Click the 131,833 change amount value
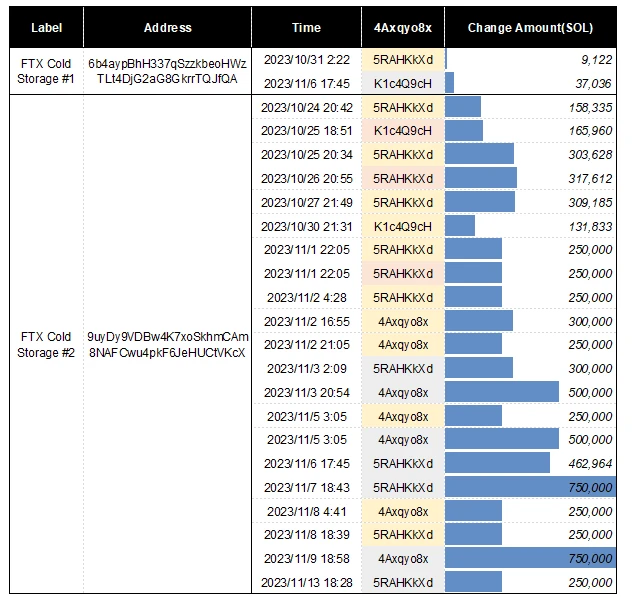The width and height of the screenshot is (635, 601). tap(587, 226)
